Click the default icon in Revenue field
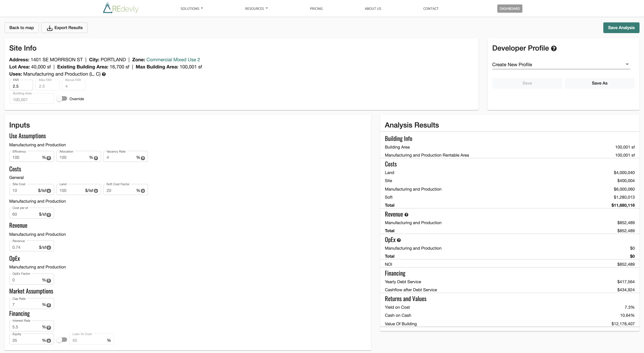 click(49, 248)
